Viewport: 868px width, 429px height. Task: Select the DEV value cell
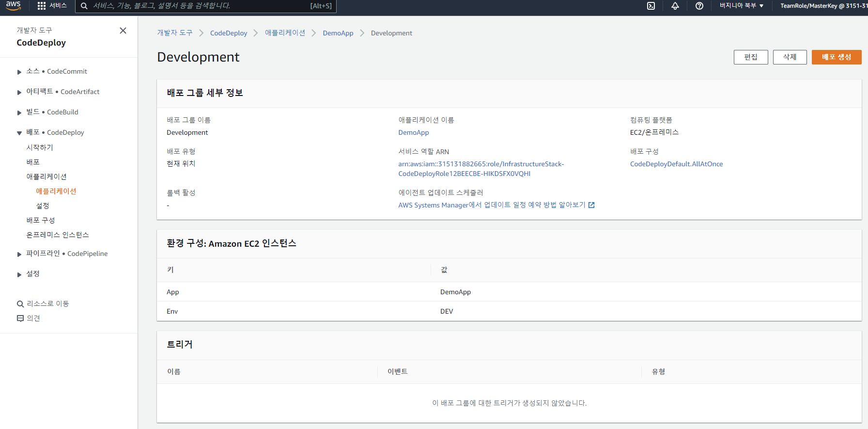pos(447,311)
